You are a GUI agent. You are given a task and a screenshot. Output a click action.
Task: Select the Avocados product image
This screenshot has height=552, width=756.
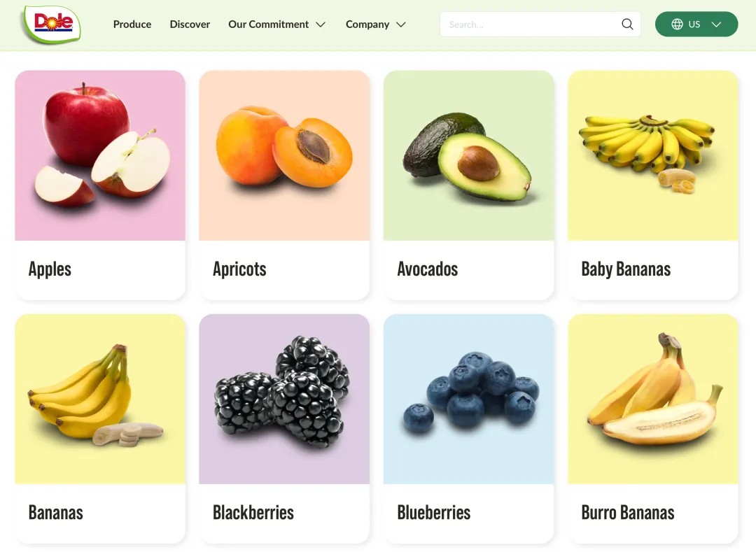468,155
